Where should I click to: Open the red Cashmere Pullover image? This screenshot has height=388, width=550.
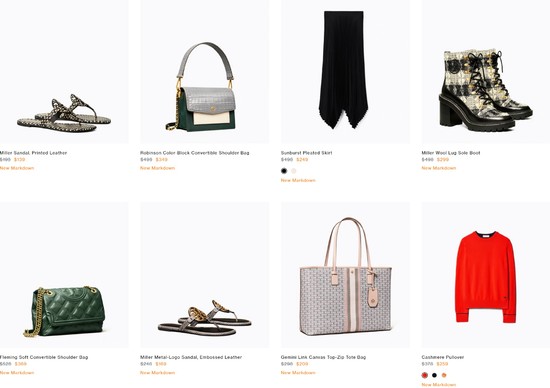pos(486,275)
